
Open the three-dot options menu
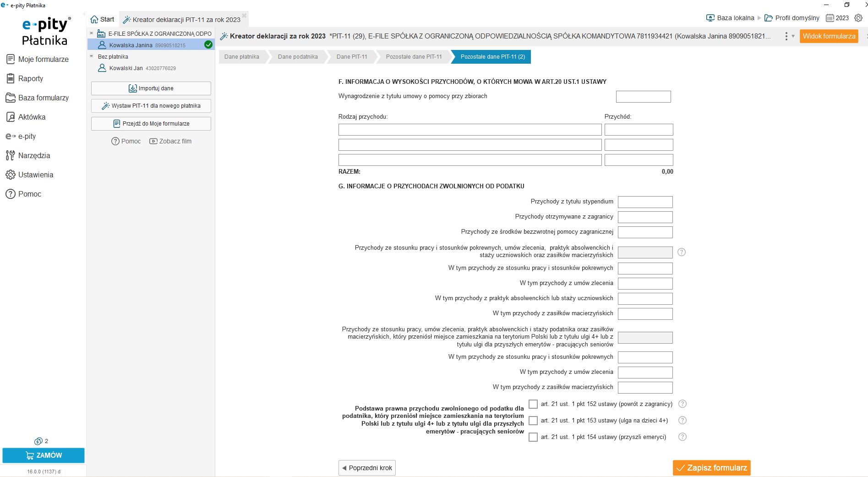tap(786, 36)
